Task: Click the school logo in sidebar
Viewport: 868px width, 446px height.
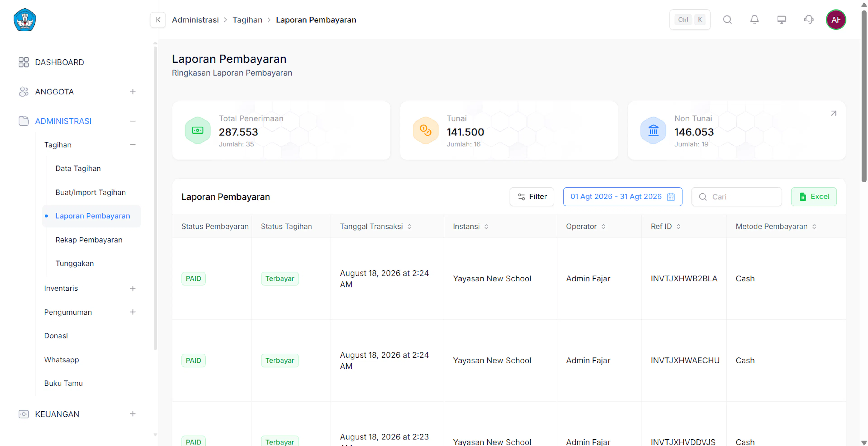Action: pos(25,20)
